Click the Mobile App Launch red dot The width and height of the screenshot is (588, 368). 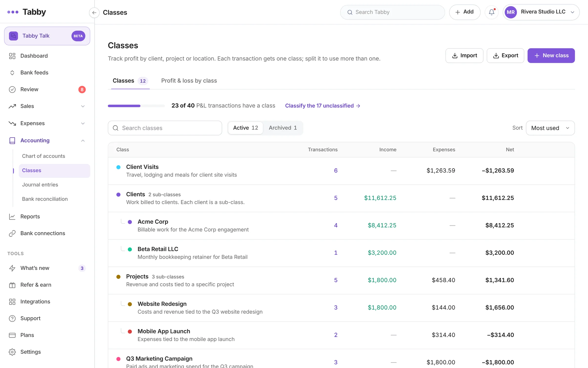(x=130, y=332)
